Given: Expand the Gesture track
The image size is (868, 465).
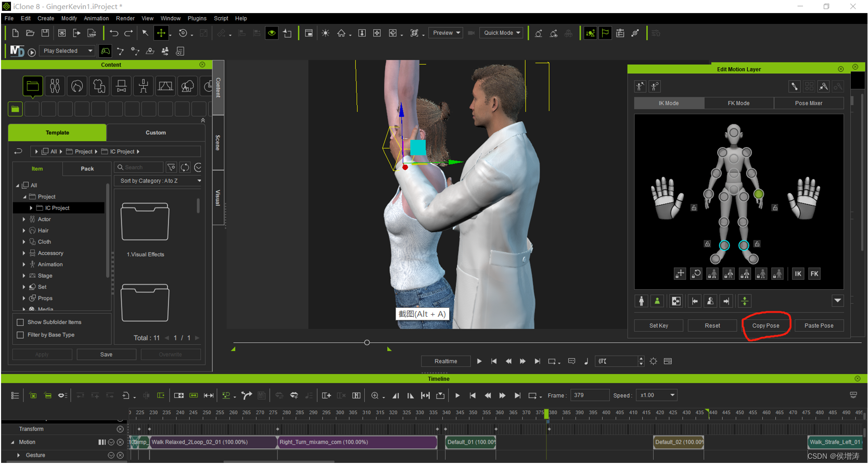Looking at the screenshot, I should coord(19,456).
